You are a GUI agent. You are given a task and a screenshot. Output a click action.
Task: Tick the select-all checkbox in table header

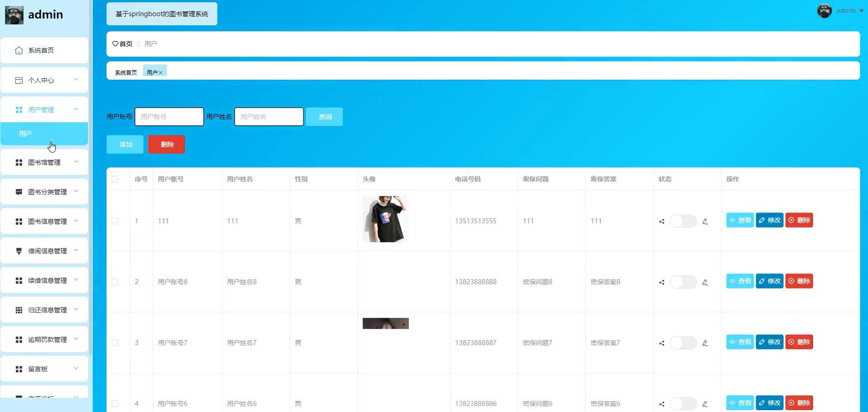pyautogui.click(x=115, y=179)
